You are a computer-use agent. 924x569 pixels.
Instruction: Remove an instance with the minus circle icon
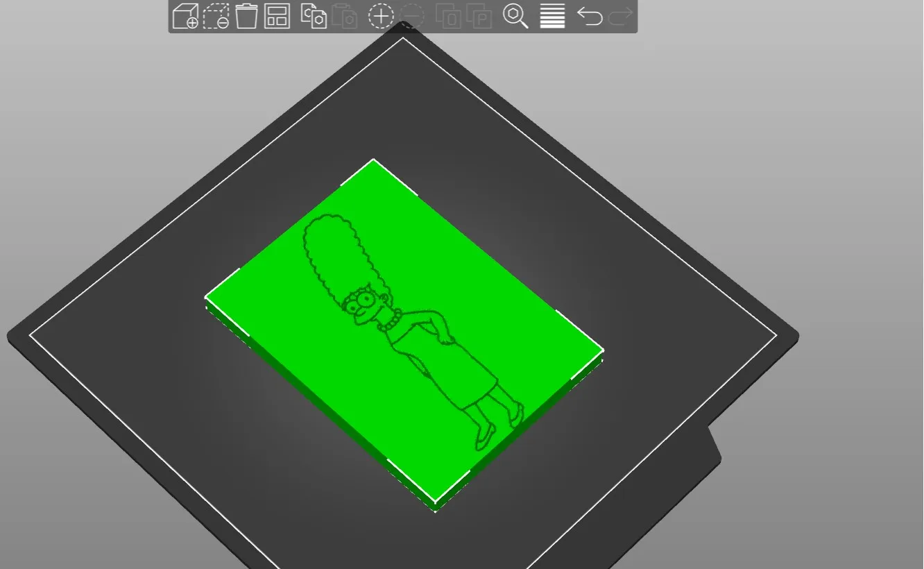(x=411, y=16)
